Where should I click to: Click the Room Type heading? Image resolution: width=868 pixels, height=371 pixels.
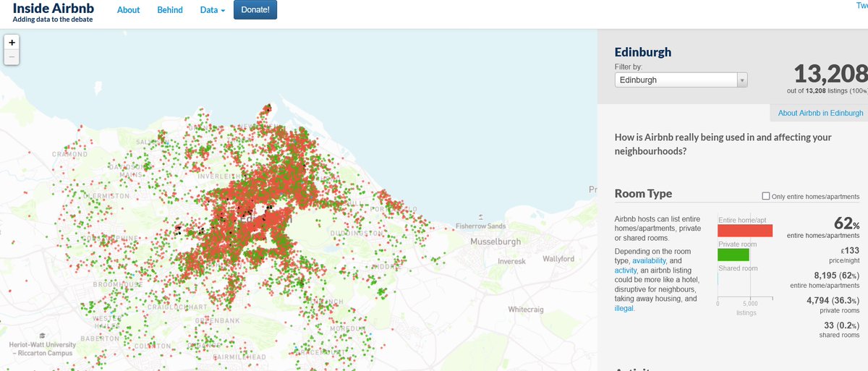643,194
